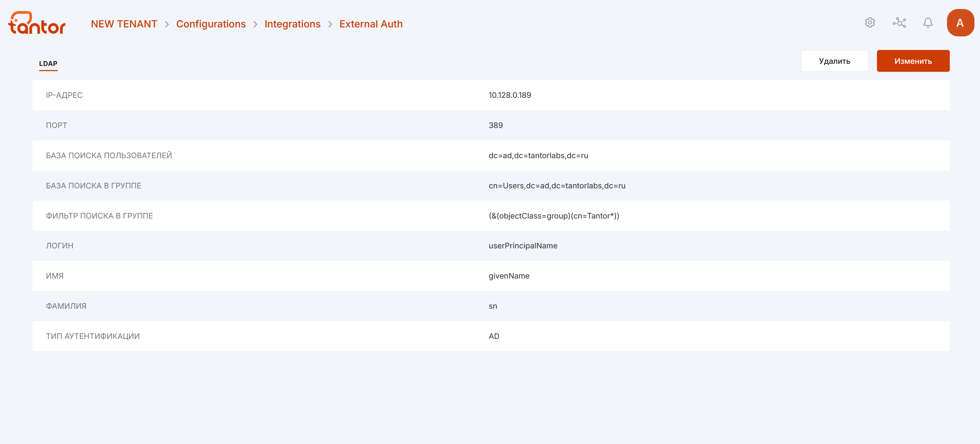Open the settings gear icon
The width and height of the screenshot is (980, 444).
[870, 23]
